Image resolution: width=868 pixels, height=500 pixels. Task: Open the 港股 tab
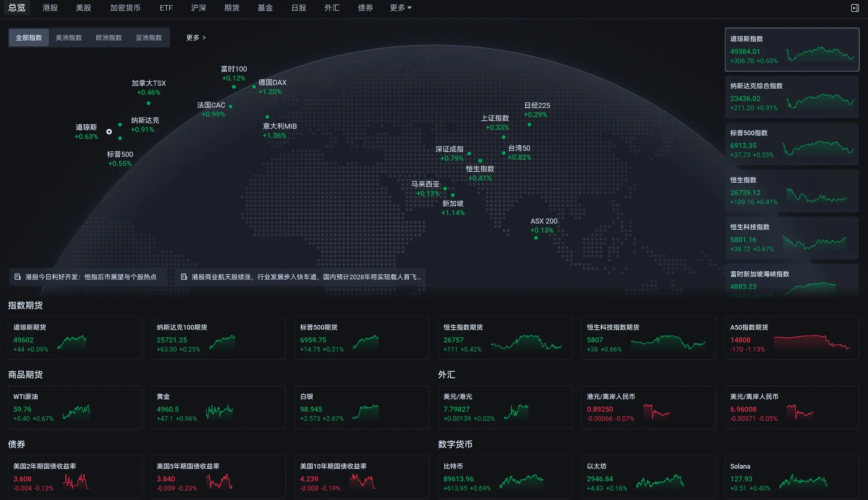(x=50, y=8)
